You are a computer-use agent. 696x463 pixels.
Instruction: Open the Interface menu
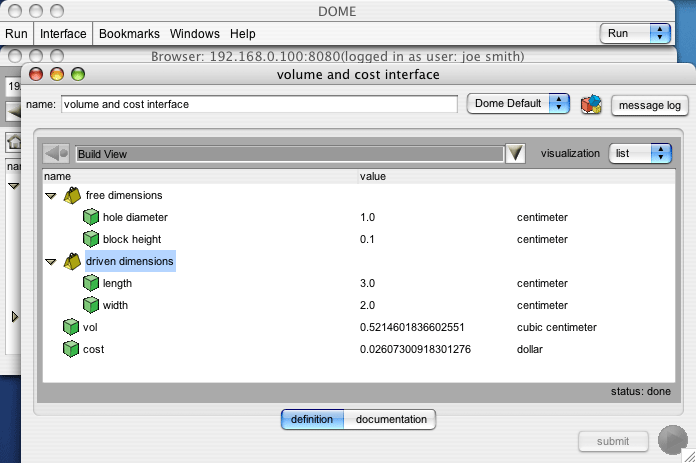(x=63, y=34)
